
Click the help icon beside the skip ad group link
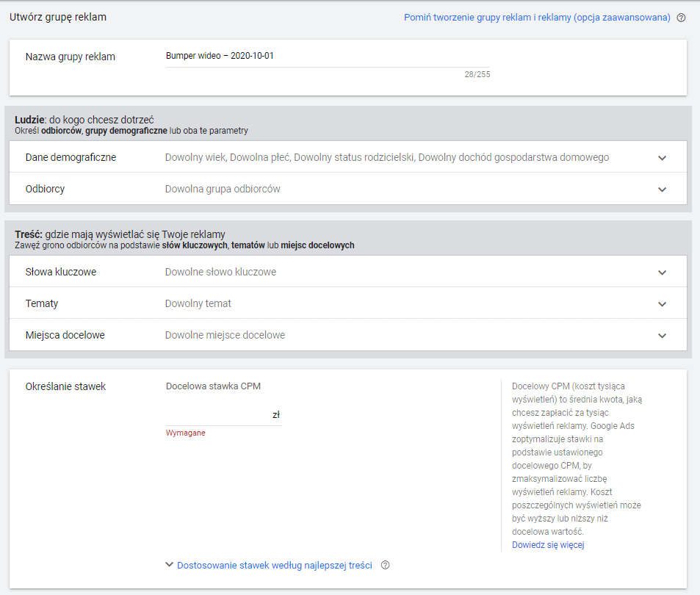(x=681, y=18)
